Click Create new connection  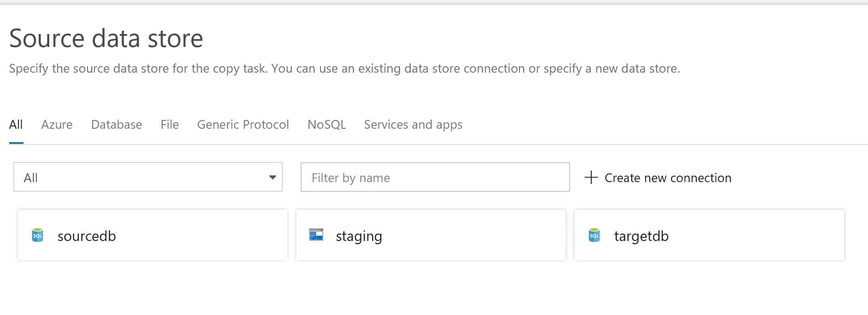pos(658,178)
